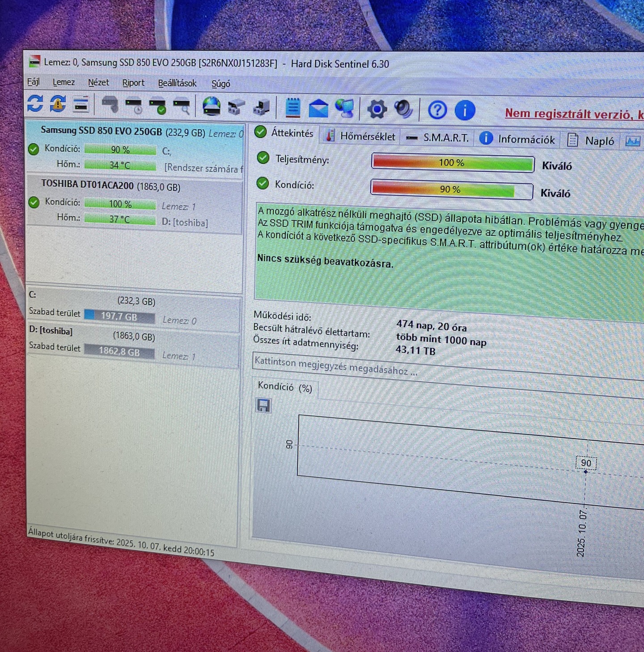Click the '2025. 10. 07.' date label on graph
This screenshot has width=644, height=652.
pos(581,533)
